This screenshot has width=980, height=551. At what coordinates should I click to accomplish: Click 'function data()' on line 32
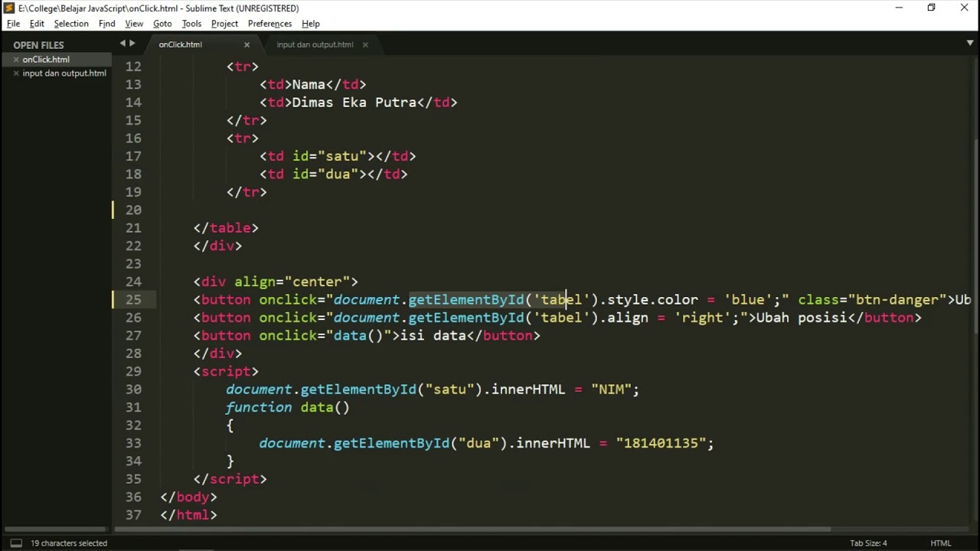click(288, 407)
